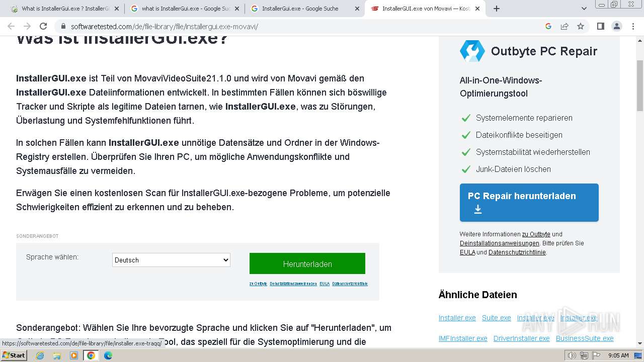The height and width of the screenshot is (362, 644).
Task: Click the green Herunterladen button
Action: (x=307, y=264)
